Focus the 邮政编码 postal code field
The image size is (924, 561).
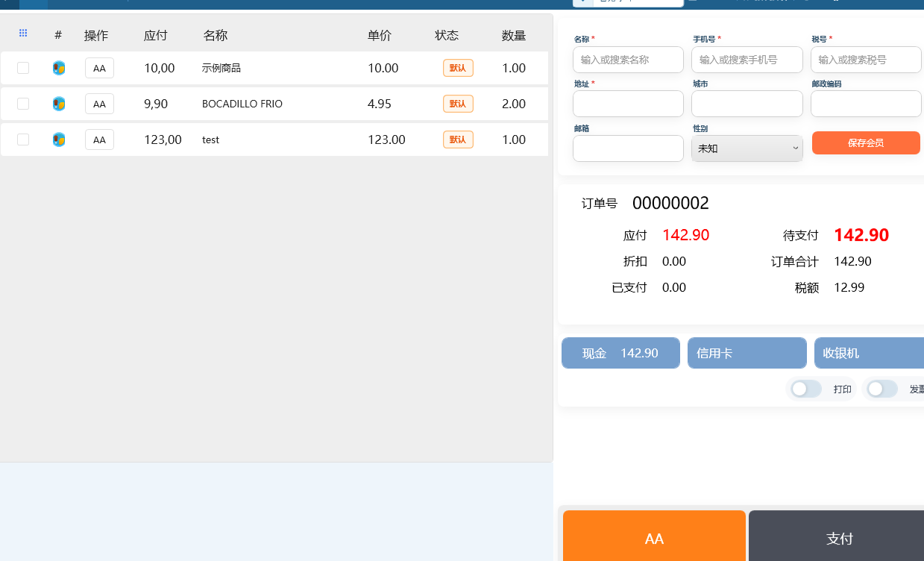point(866,104)
